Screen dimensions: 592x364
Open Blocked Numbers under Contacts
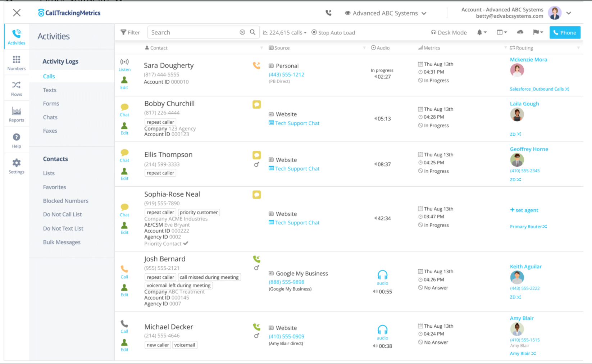66,201
